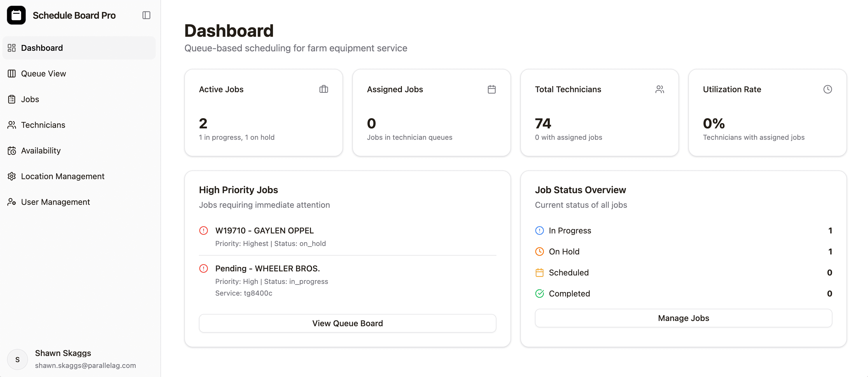Image resolution: width=868 pixels, height=377 pixels.
Task: Select the Schedule Board Pro logo icon
Action: [16, 15]
